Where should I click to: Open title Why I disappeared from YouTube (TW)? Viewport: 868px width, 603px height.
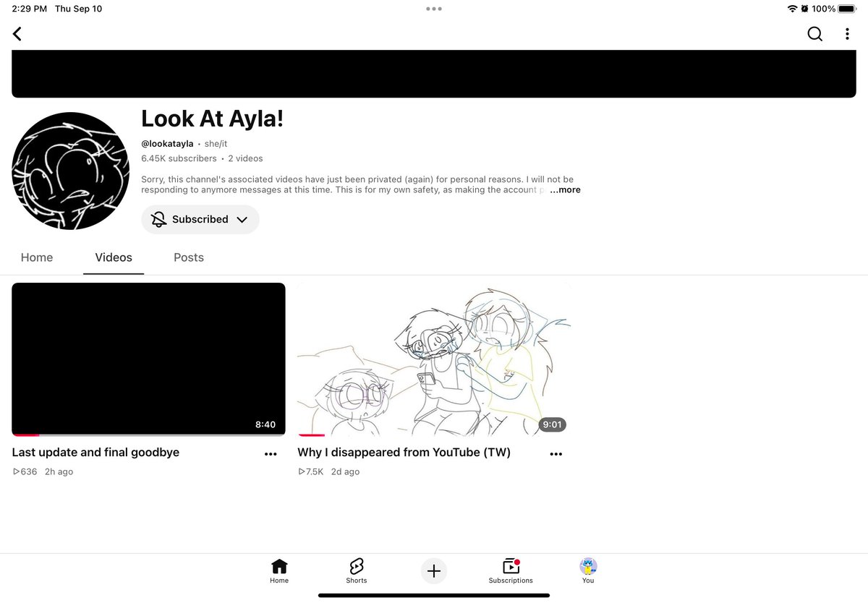pos(404,453)
